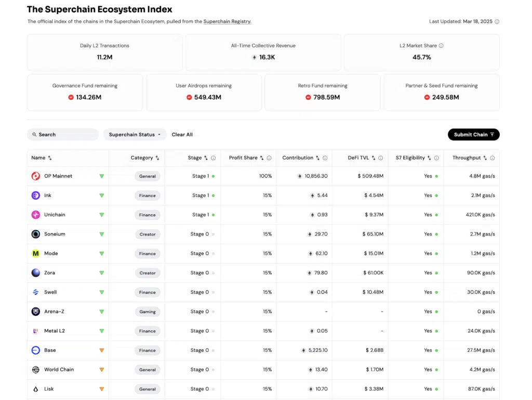The width and height of the screenshot is (532, 400).
Task: Show S7 Eligibility column info icon
Action: [436, 158]
